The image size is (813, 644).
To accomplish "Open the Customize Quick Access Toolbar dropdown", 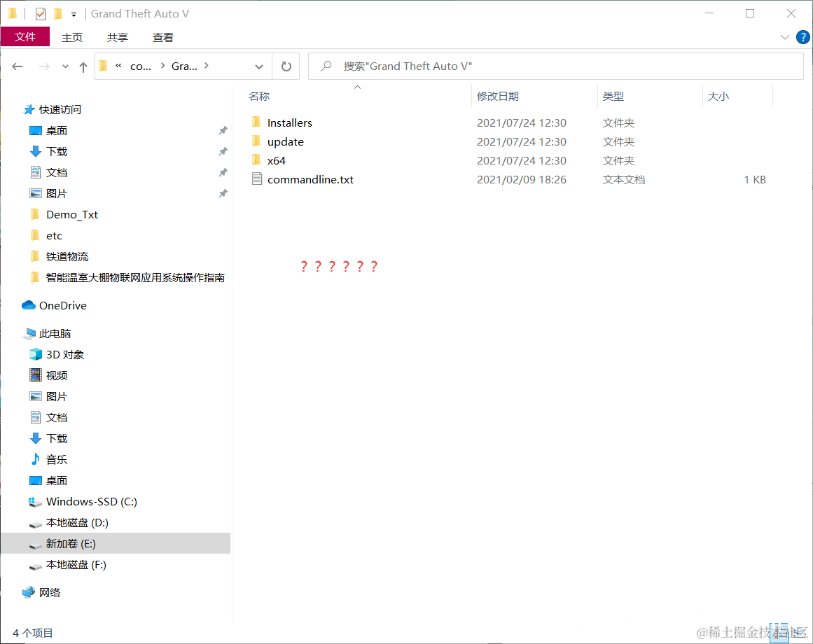I will point(74,15).
